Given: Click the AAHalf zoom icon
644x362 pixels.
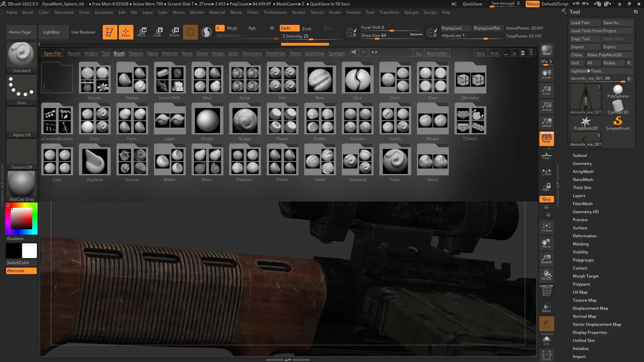Looking at the screenshot, I should tap(546, 123).
